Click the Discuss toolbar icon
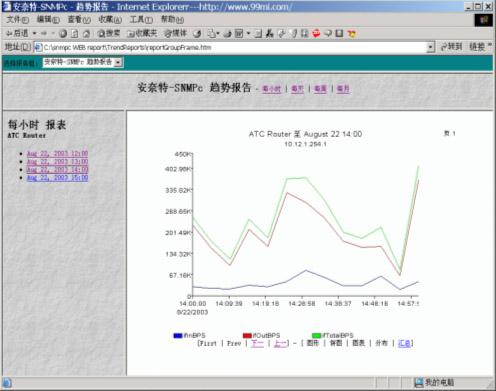The image size is (496, 391). click(x=258, y=34)
